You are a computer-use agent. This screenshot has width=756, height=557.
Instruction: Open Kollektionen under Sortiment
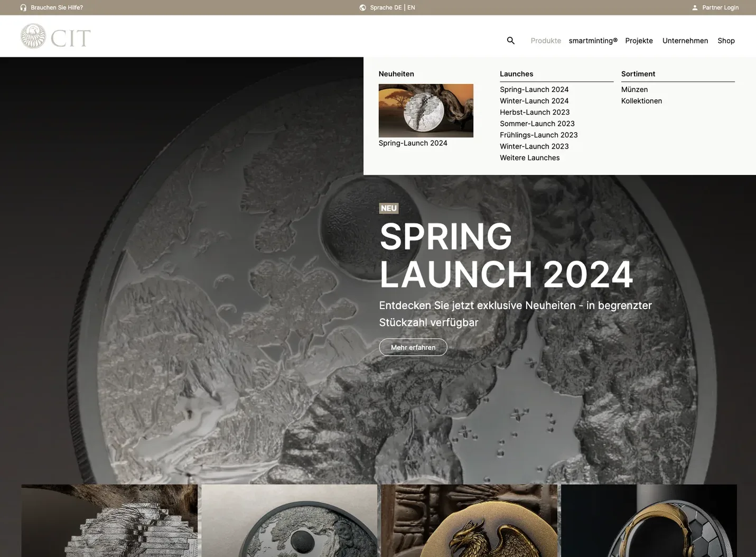(x=641, y=101)
